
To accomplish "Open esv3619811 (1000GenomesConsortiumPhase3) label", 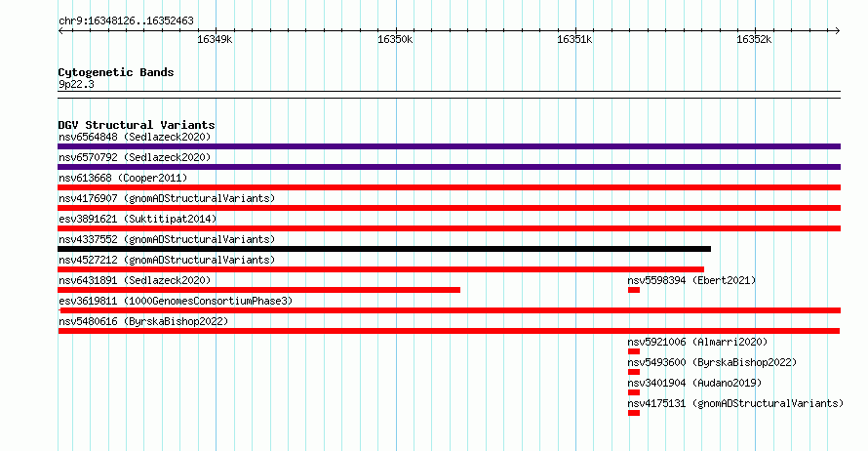I will point(176,301).
